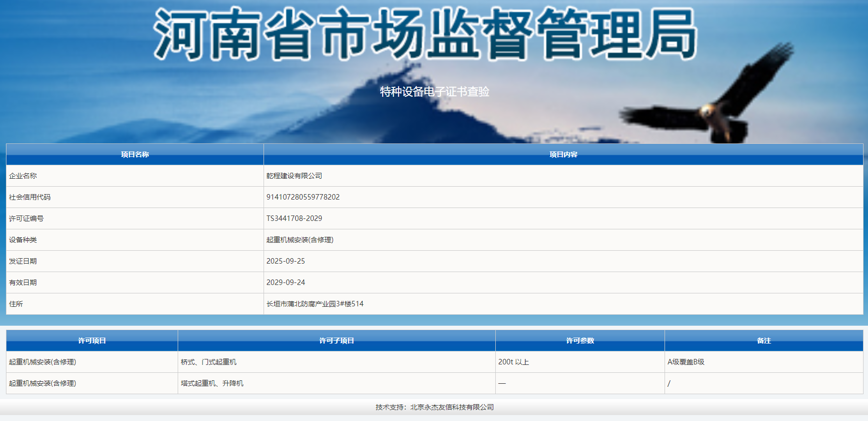Select the 设备种类 label cell
Viewport: 868px width, 421px height.
[135, 240]
